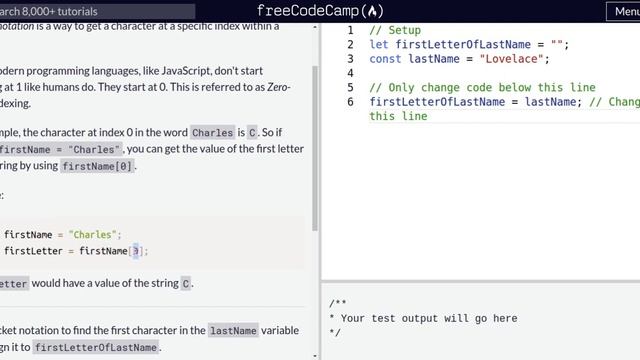Screen dimensions: 640x360
Task: Click the inline code 'firstLetterOfLastName' in instructions
Action: pyautogui.click(x=96, y=347)
